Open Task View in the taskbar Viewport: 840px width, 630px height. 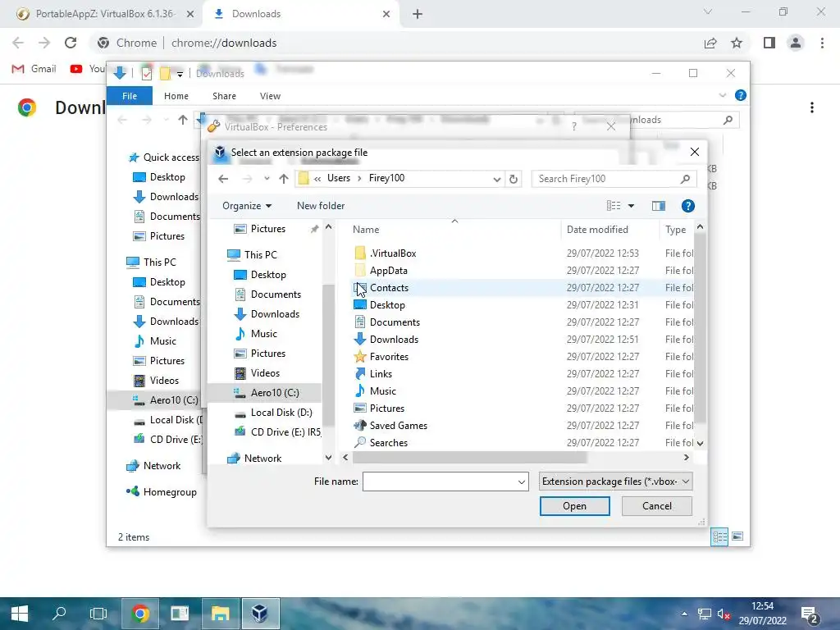tap(98, 614)
